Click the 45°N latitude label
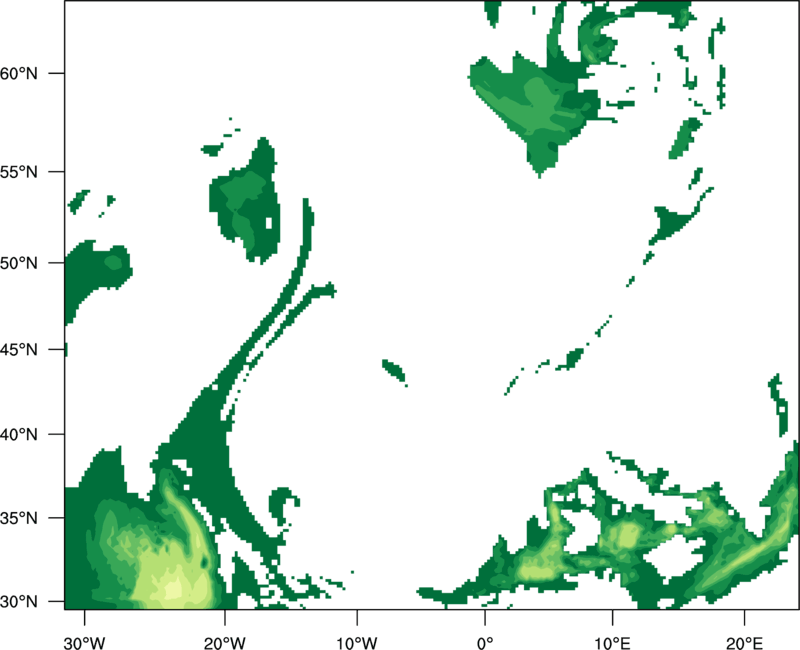This screenshot has height=650, width=800. [x=19, y=349]
